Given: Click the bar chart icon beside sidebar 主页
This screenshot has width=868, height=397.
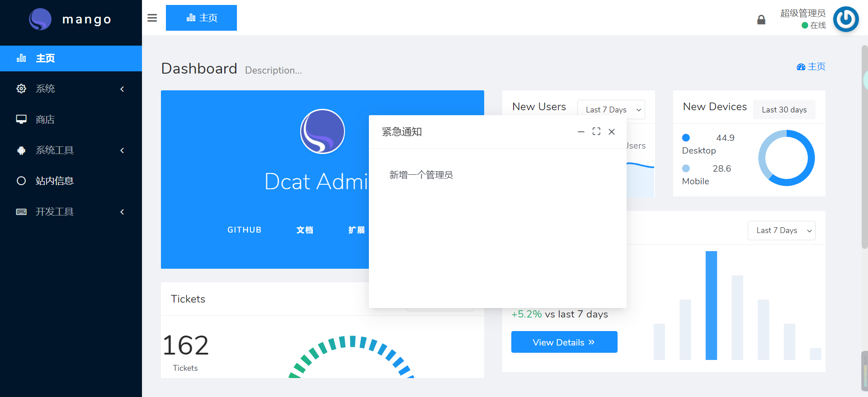Looking at the screenshot, I should tap(21, 58).
